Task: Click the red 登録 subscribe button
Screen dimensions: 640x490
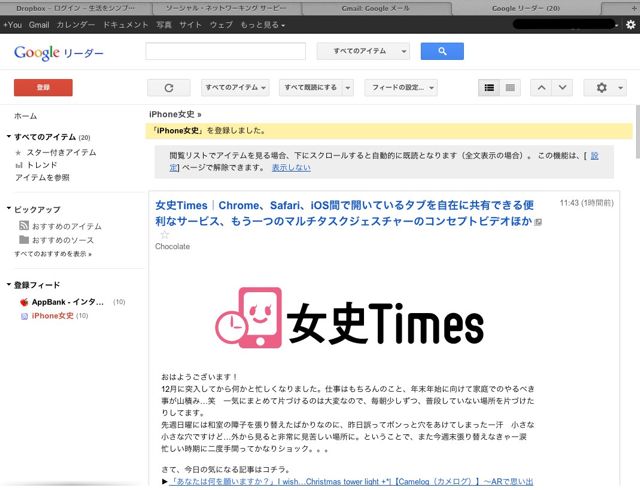Action: (43, 87)
